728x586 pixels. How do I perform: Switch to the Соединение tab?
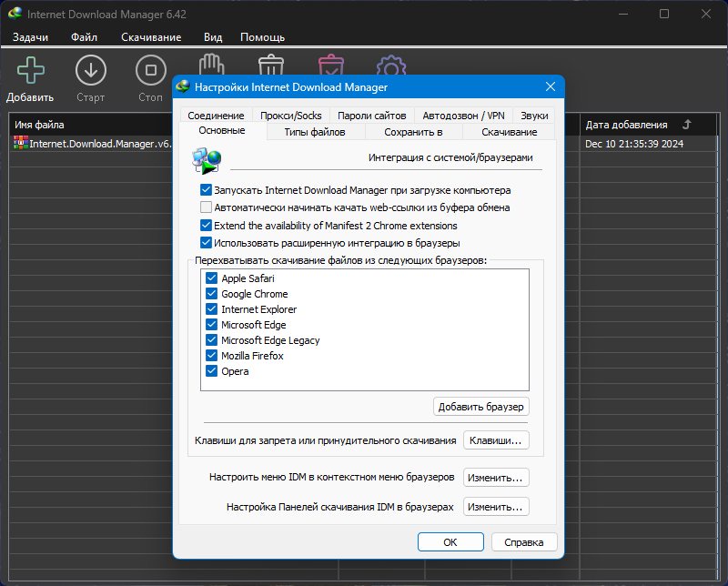(x=216, y=116)
